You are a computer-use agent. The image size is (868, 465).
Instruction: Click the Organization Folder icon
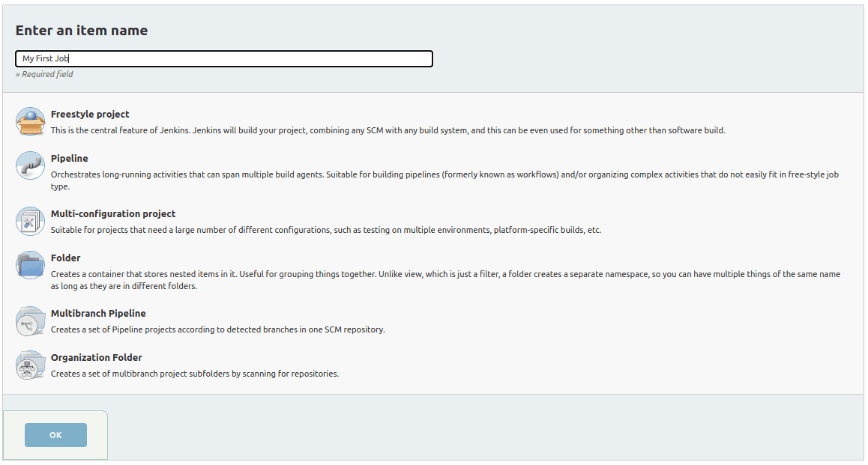click(x=31, y=365)
